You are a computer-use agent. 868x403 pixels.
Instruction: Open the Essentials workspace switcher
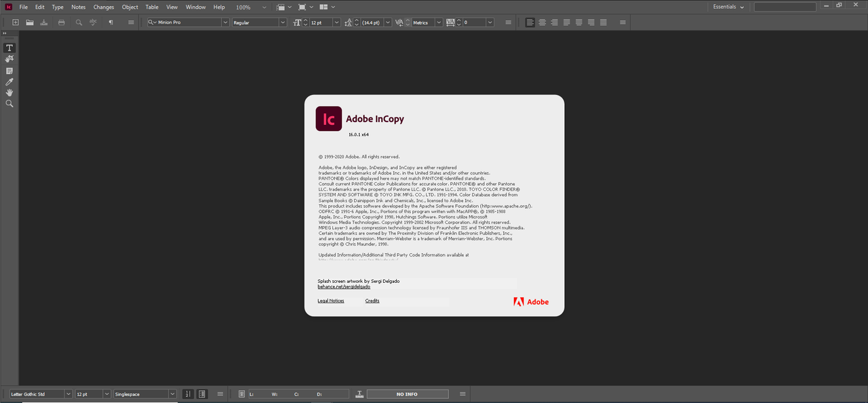728,7
